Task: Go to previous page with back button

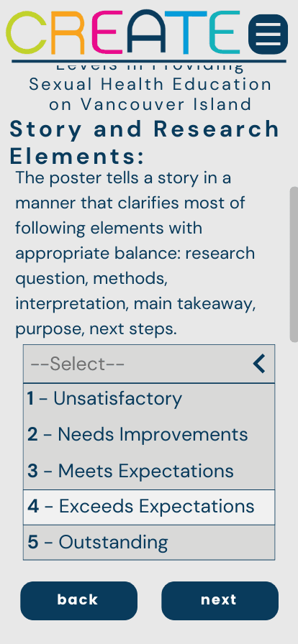Action: pyautogui.click(x=78, y=600)
